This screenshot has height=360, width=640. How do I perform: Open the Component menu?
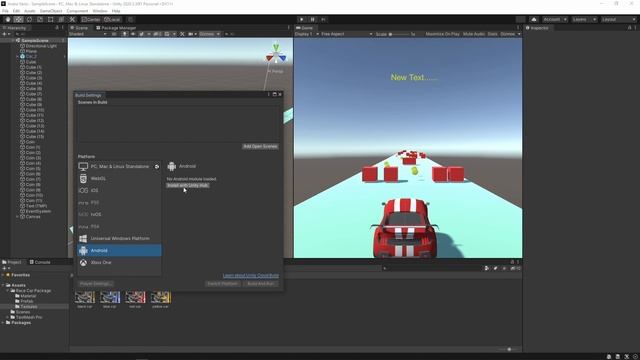coord(77,11)
